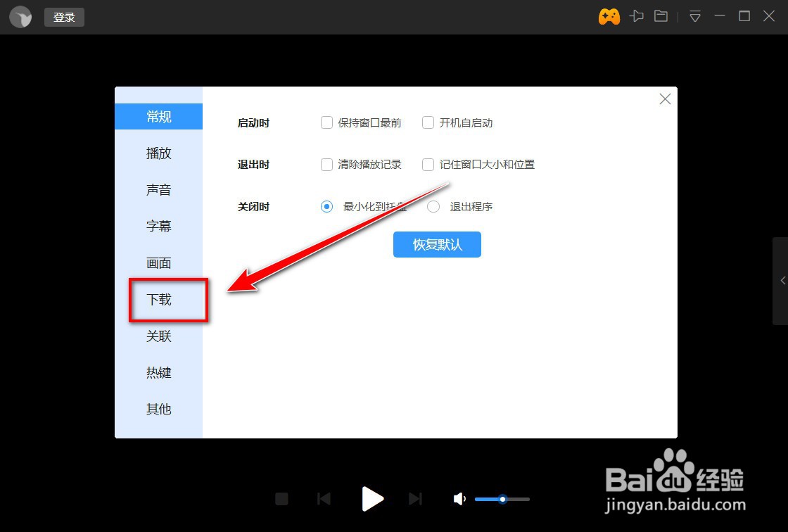Open the title bar main menu arrow

point(694,16)
